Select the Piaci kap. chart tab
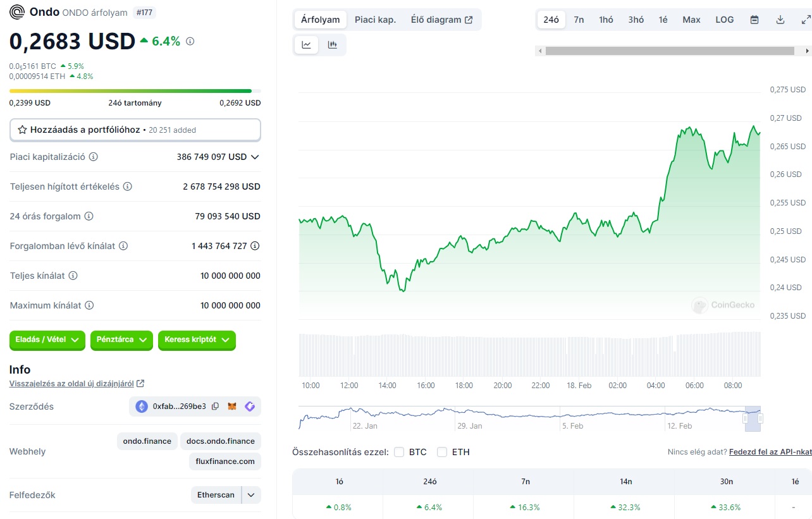Viewport: 812px width, 519px height. point(375,20)
